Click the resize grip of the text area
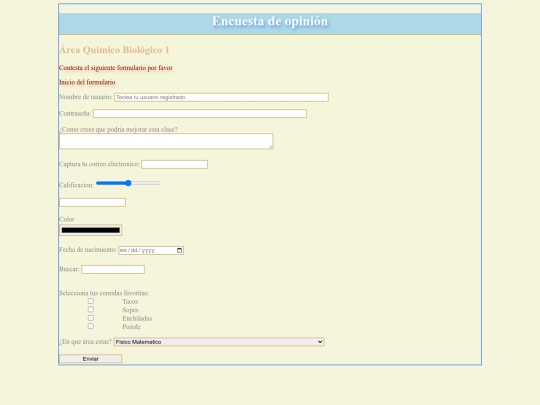 point(271,147)
